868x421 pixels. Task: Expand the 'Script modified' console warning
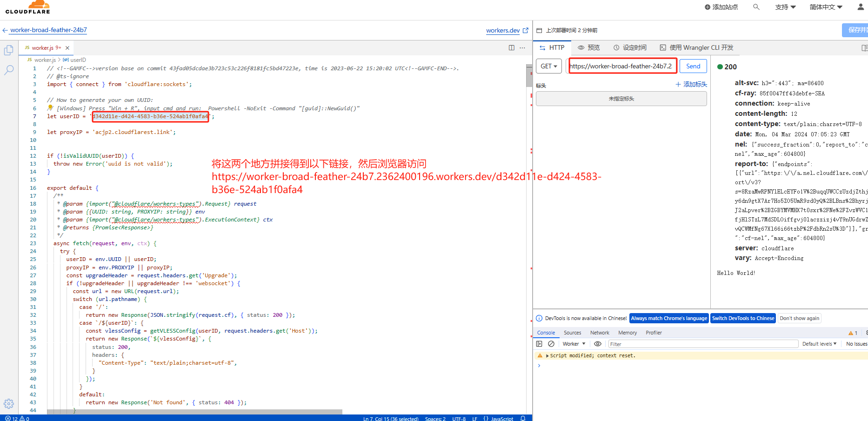click(547, 356)
